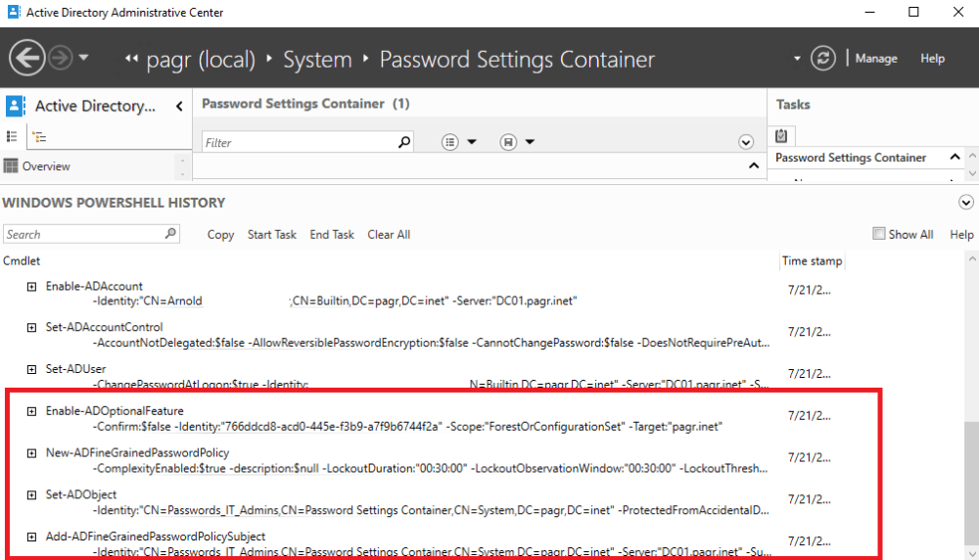Click Copy in PowerShell History toolbar
979x560 pixels.
tap(220, 235)
